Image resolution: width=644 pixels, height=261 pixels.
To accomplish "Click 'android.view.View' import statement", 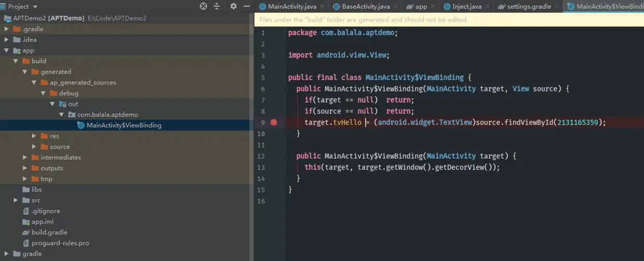I will pos(351,55).
